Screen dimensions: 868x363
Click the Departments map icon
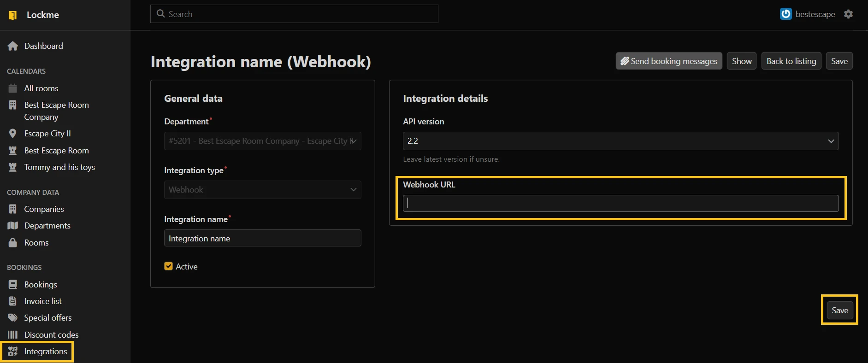coord(13,226)
